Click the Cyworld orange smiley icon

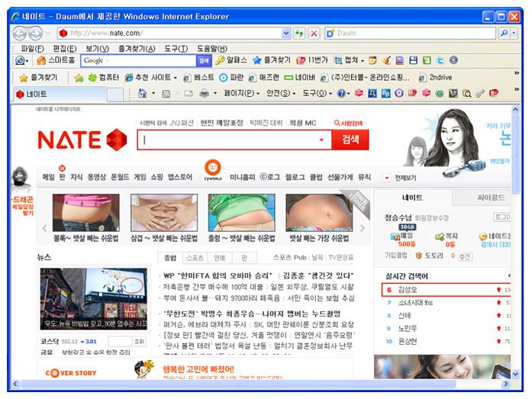(x=213, y=168)
